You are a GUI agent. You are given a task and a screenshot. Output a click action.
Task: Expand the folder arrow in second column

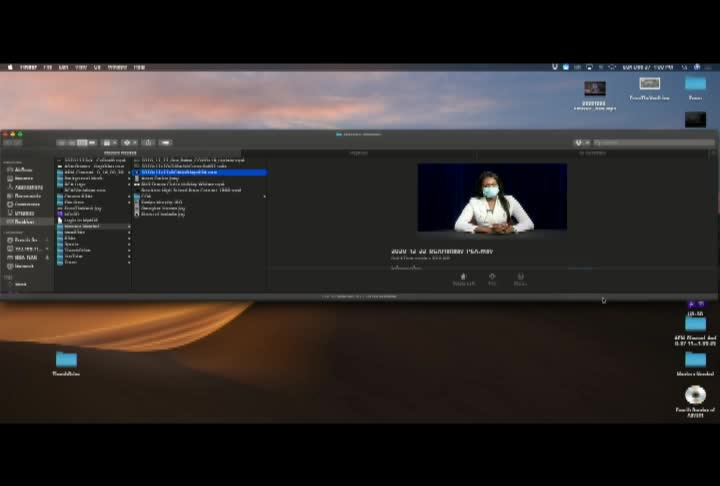(264, 196)
